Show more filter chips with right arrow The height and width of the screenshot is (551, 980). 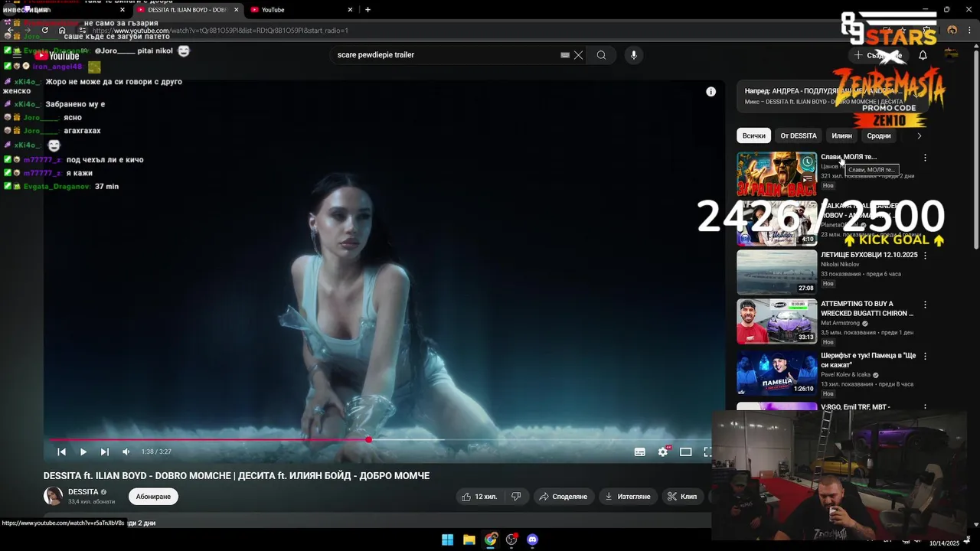[x=919, y=135]
